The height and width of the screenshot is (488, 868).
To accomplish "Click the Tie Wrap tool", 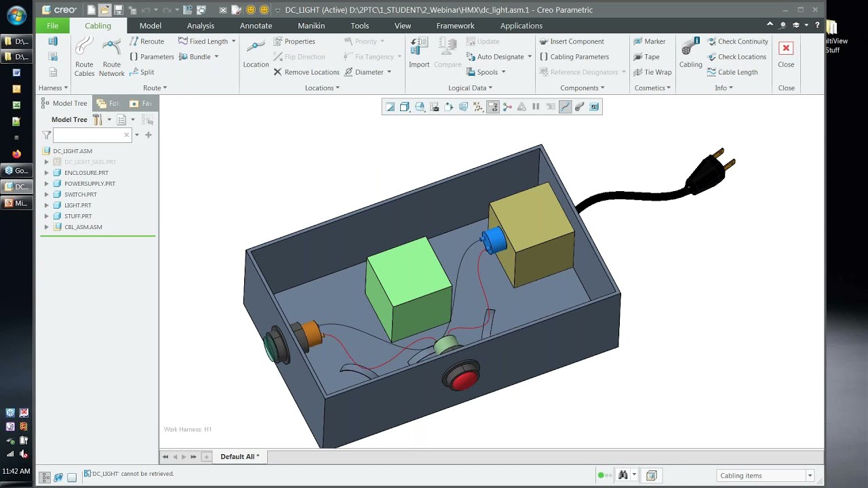I will (x=652, y=72).
